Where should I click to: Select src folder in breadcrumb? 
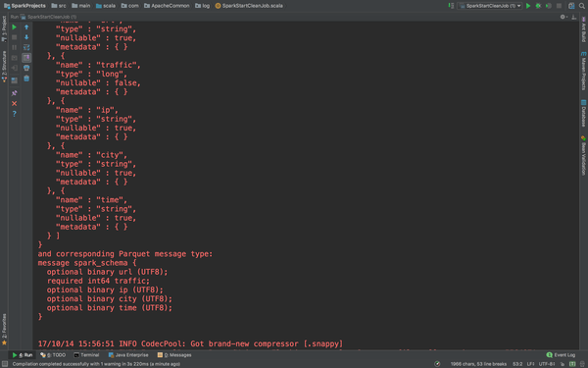point(59,6)
